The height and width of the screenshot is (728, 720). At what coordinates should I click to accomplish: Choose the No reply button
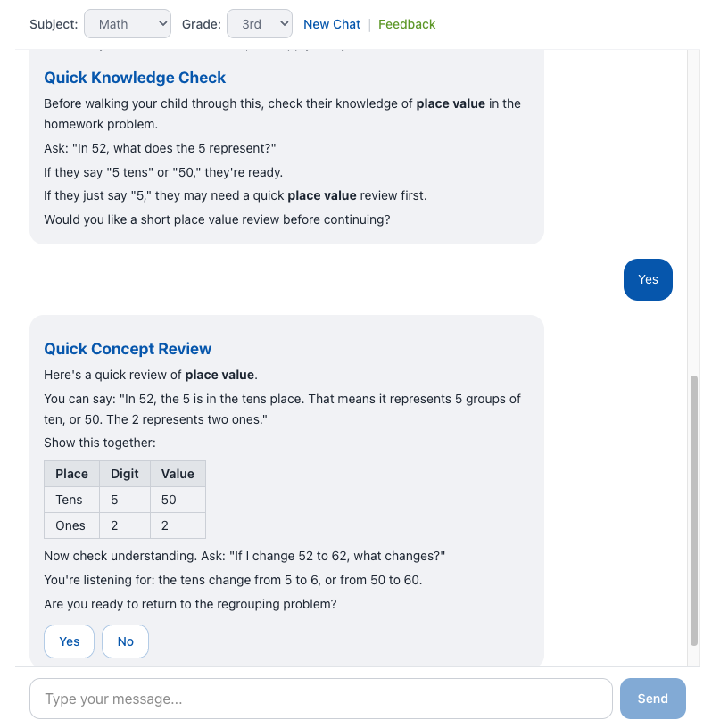tap(125, 641)
